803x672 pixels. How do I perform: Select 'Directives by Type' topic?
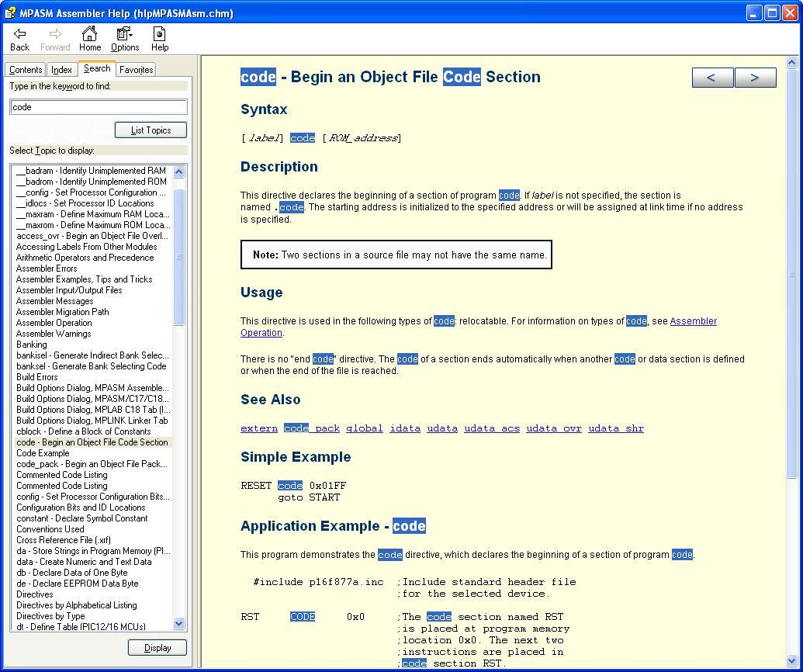[50, 615]
